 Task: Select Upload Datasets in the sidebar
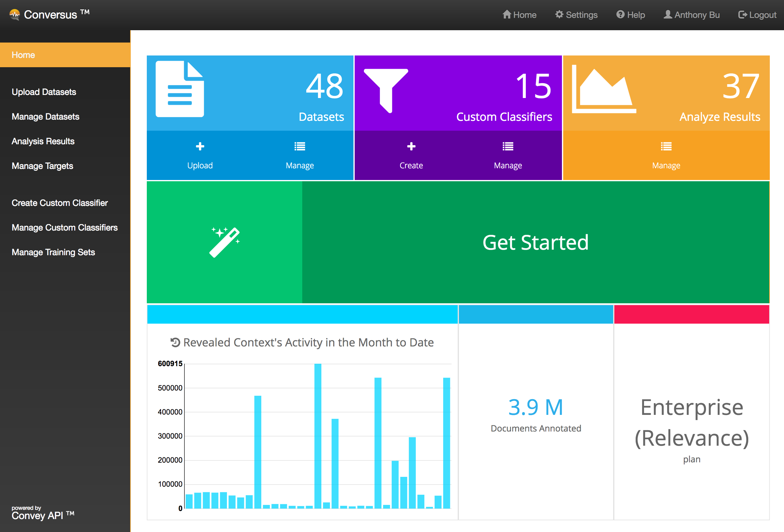44,92
